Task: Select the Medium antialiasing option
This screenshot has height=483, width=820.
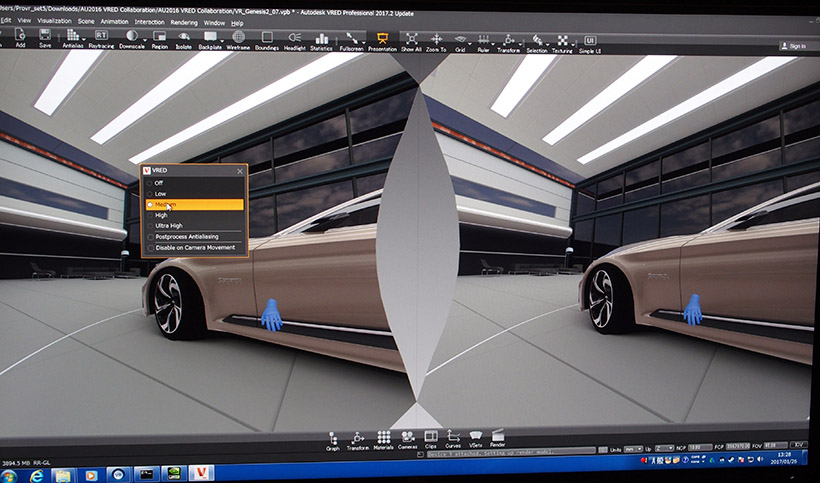Action: 194,204
